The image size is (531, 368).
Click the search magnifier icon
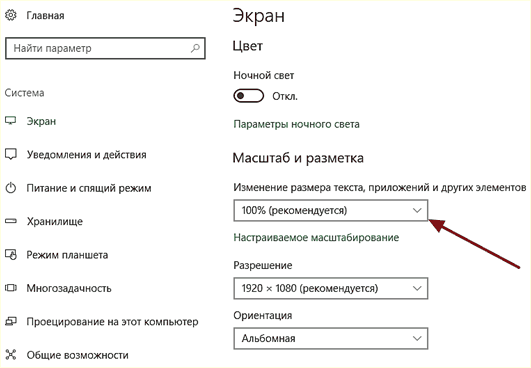(x=195, y=48)
